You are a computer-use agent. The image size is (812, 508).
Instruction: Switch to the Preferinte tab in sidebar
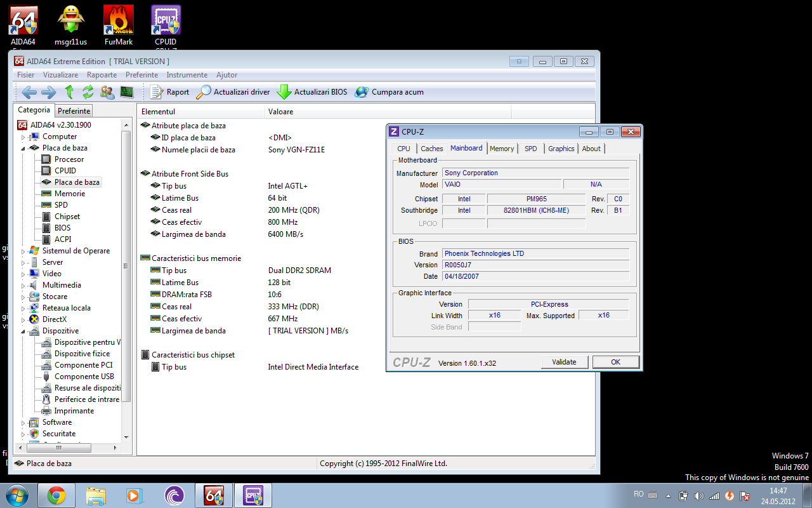pos(74,110)
